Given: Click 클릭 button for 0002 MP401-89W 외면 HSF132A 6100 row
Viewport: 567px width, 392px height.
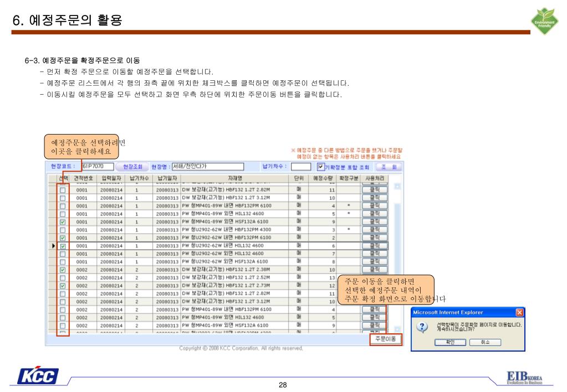Looking at the screenshot, I should click(x=375, y=325).
